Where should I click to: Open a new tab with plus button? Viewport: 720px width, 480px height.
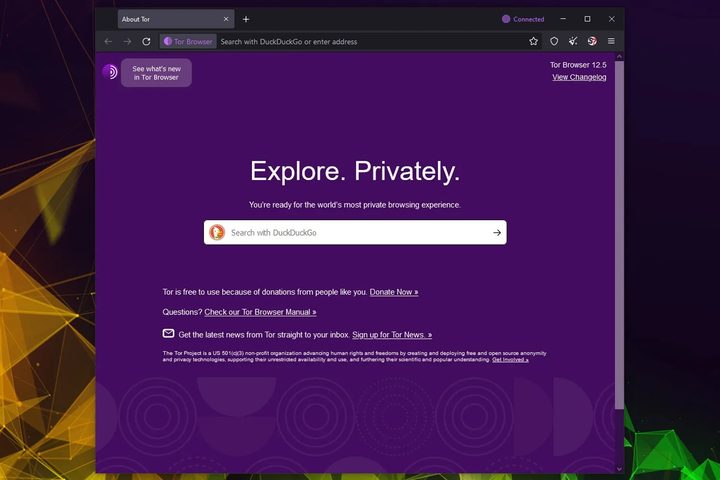click(x=246, y=19)
